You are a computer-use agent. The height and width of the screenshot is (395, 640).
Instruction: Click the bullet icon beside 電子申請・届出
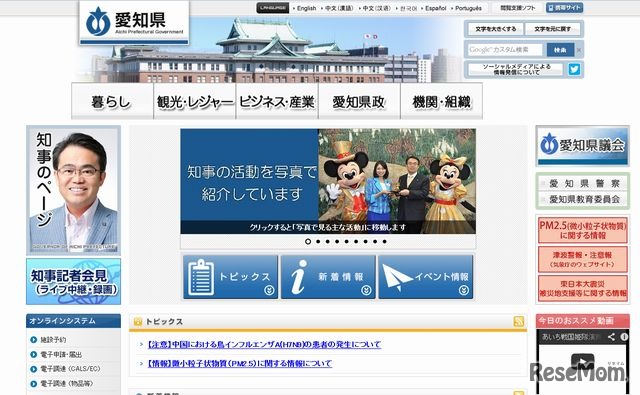coord(33,354)
